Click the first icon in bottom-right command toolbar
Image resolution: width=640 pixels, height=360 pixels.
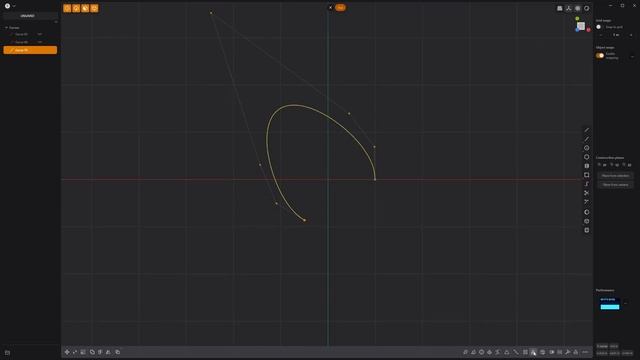pyautogui.click(x=465, y=352)
